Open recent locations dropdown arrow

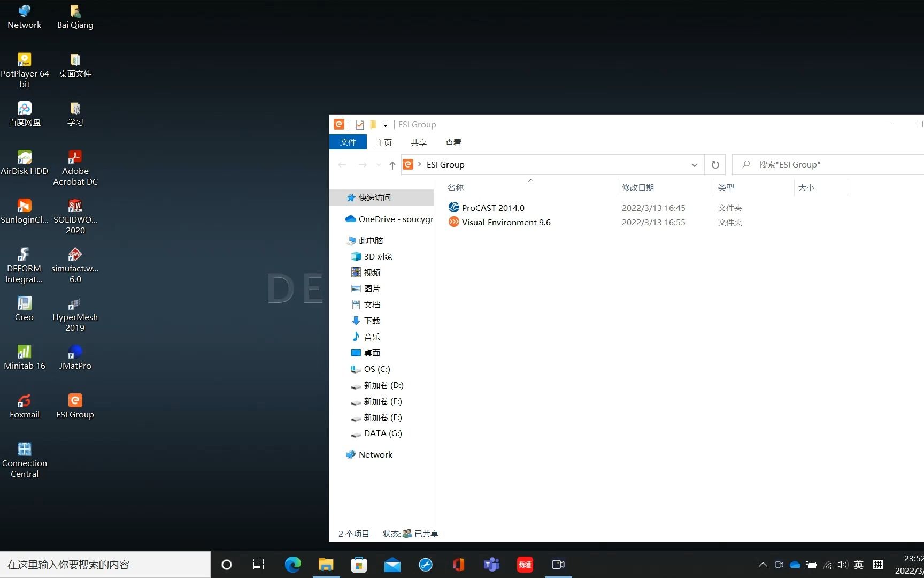[379, 165]
